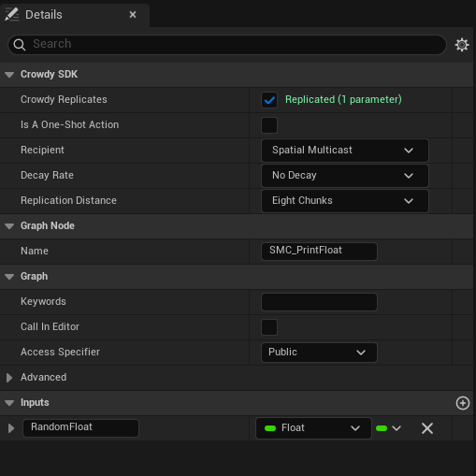Expand the RandomFloat input row
This screenshot has height=476, width=476.
(11, 428)
